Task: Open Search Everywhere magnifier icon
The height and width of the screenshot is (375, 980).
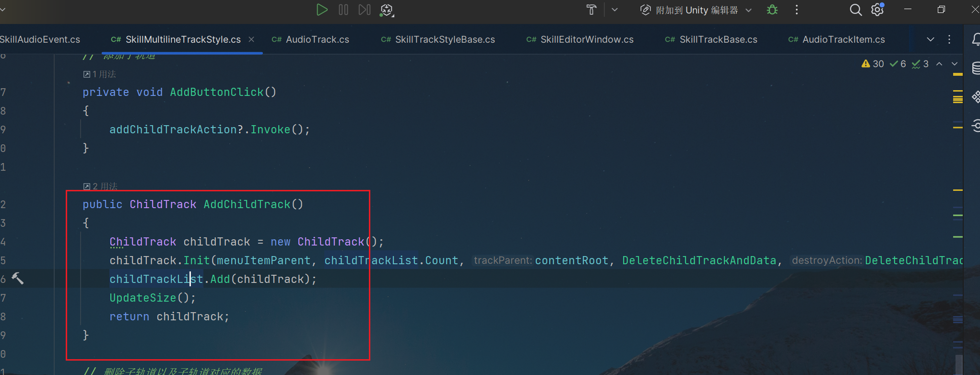Action: (855, 10)
